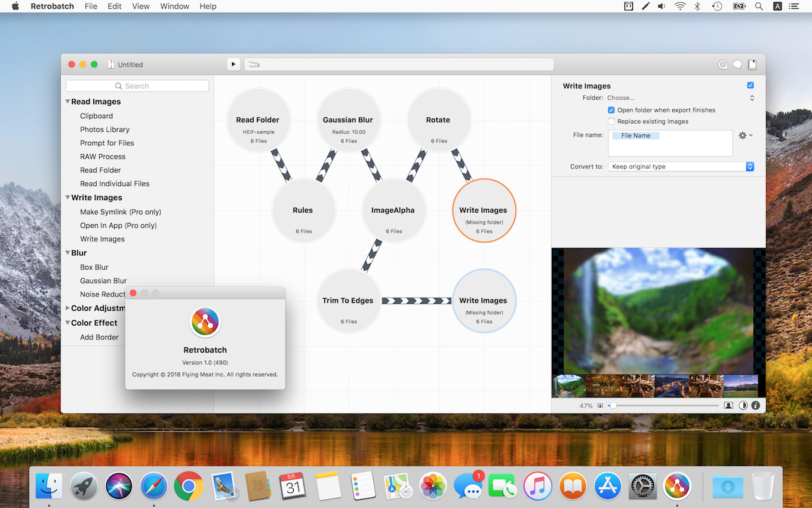This screenshot has height=508, width=812.
Task: Click in the sidebar Search field
Action: click(137, 86)
